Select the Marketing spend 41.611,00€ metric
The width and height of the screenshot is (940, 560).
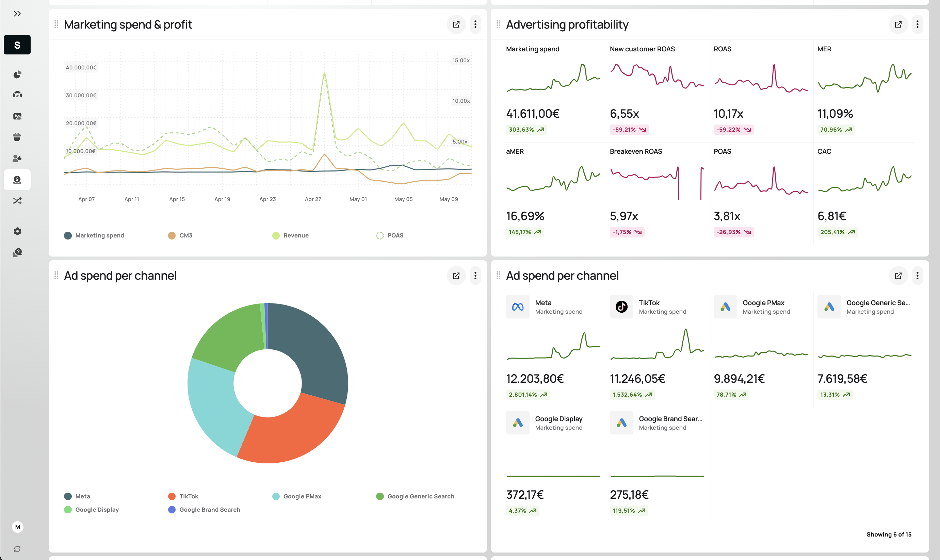click(553, 90)
